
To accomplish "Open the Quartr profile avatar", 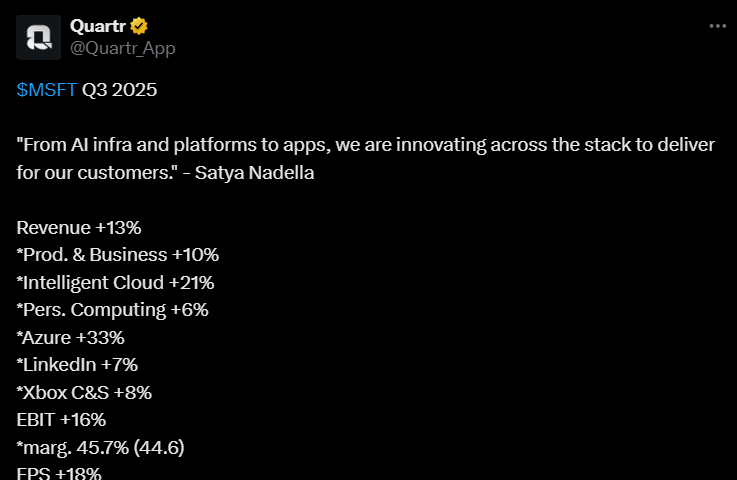I will click(x=39, y=38).
